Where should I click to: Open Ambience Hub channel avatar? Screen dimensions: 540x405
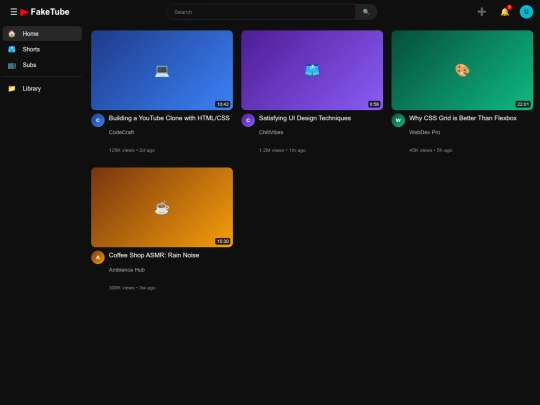point(98,257)
